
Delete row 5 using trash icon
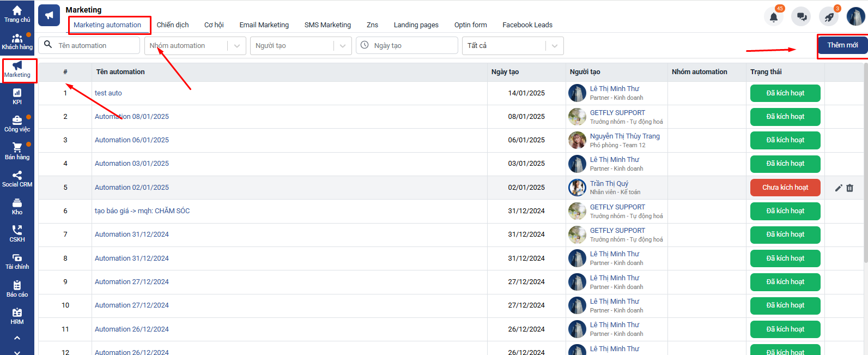[x=850, y=188]
